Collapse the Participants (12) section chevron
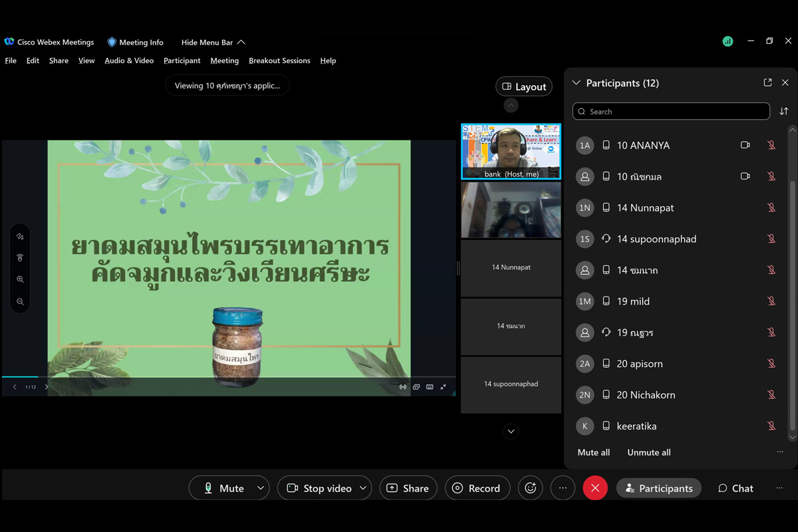 [x=576, y=83]
